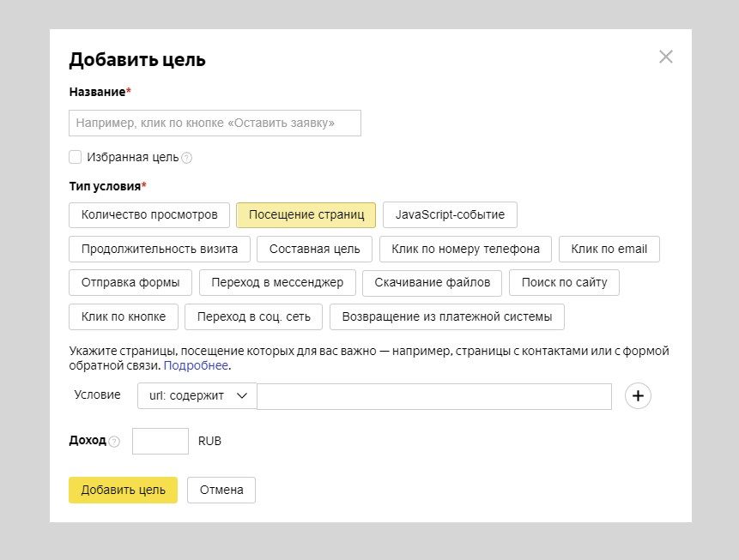The image size is (739, 560).
Task: Click the Доход amount input field
Action: [161, 441]
